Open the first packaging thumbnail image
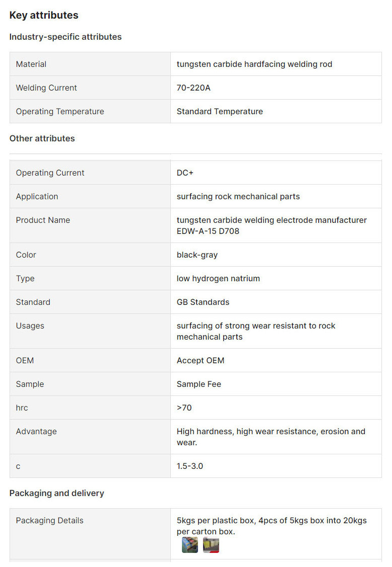The image size is (392, 567). point(190,545)
